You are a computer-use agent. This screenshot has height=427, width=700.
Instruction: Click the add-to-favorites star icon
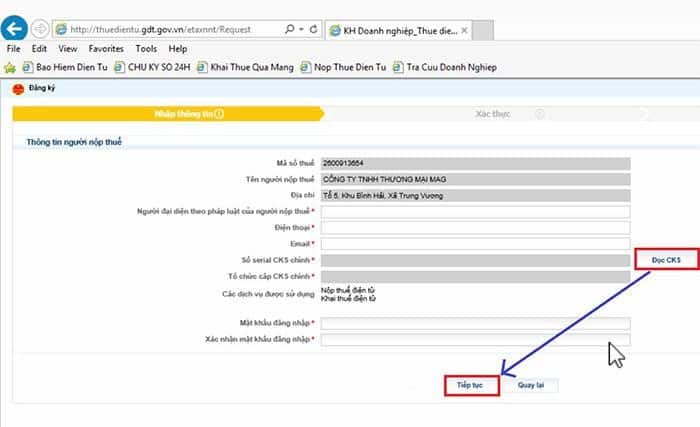9,68
